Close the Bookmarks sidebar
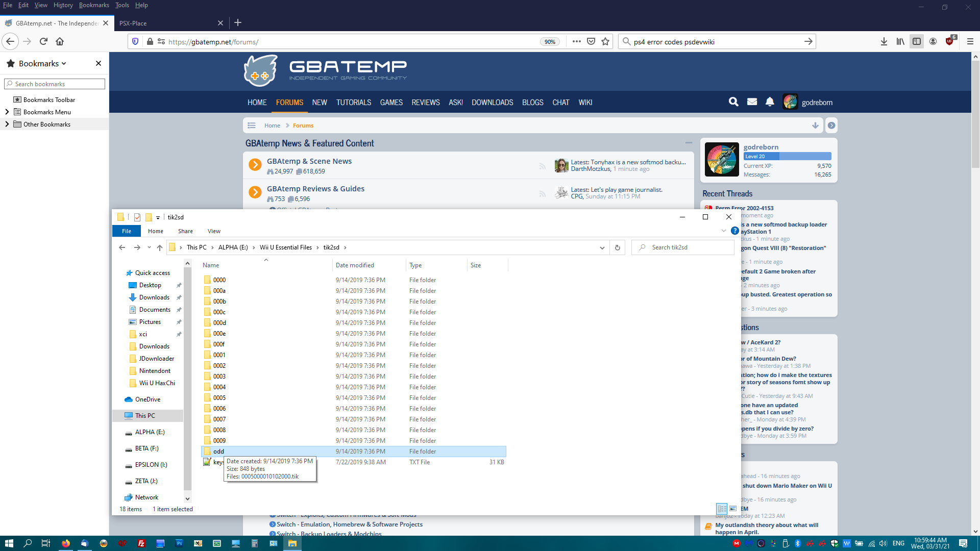The width and height of the screenshot is (980, 551). coord(99,63)
